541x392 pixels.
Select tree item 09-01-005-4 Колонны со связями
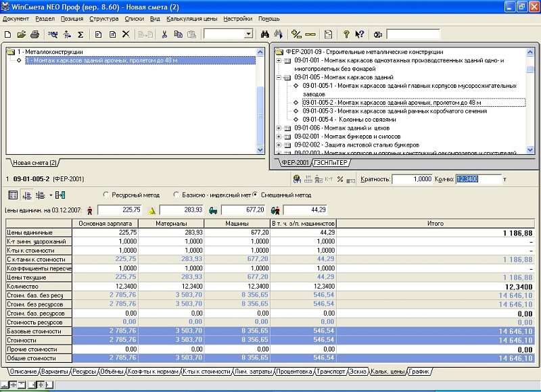coord(349,120)
